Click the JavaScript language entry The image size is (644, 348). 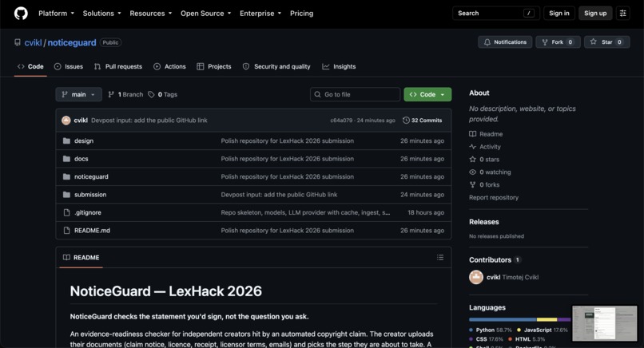pyautogui.click(x=543, y=330)
